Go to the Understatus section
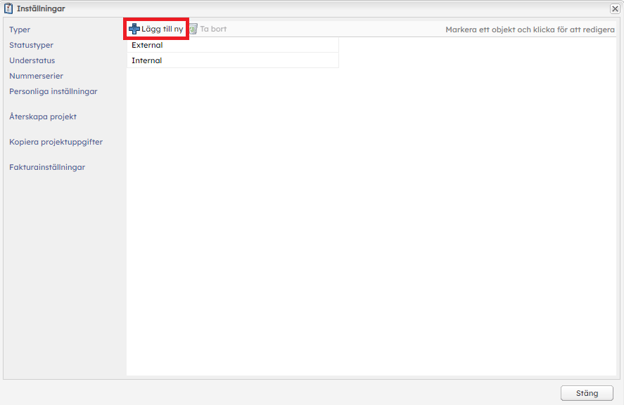 pos(32,60)
